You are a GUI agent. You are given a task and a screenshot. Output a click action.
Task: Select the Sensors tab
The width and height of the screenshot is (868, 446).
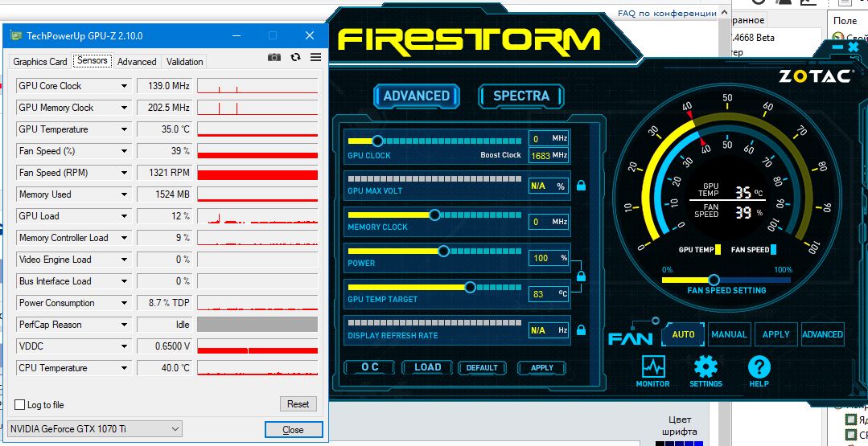(x=93, y=61)
